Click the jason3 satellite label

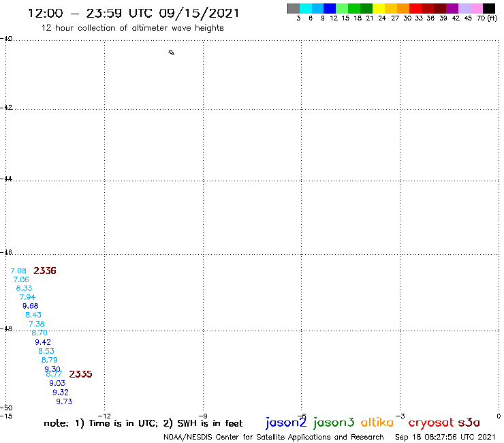(x=334, y=423)
